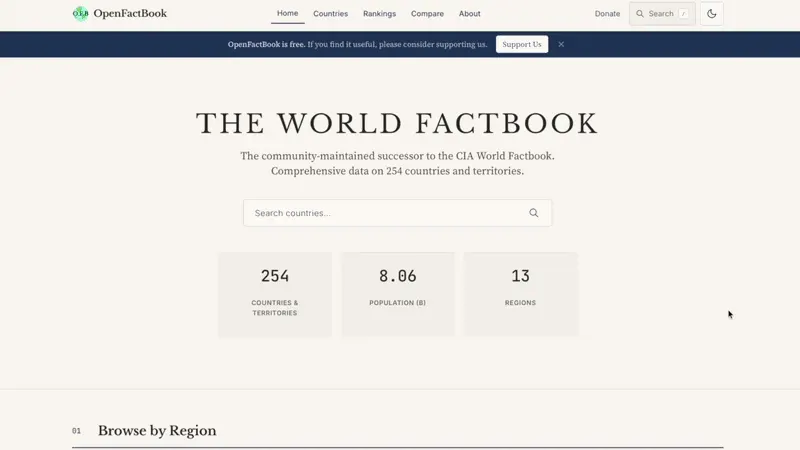Go to the Rankings page

(x=380, y=14)
